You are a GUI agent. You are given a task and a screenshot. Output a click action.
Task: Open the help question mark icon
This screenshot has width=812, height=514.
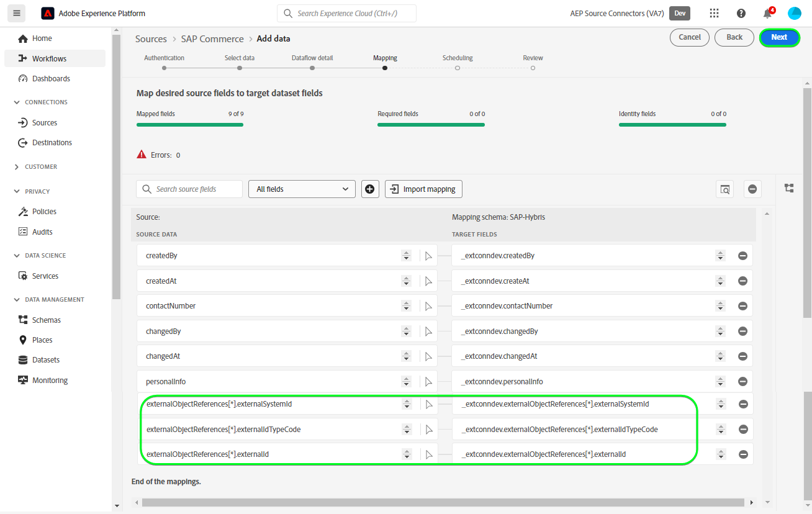pos(741,13)
